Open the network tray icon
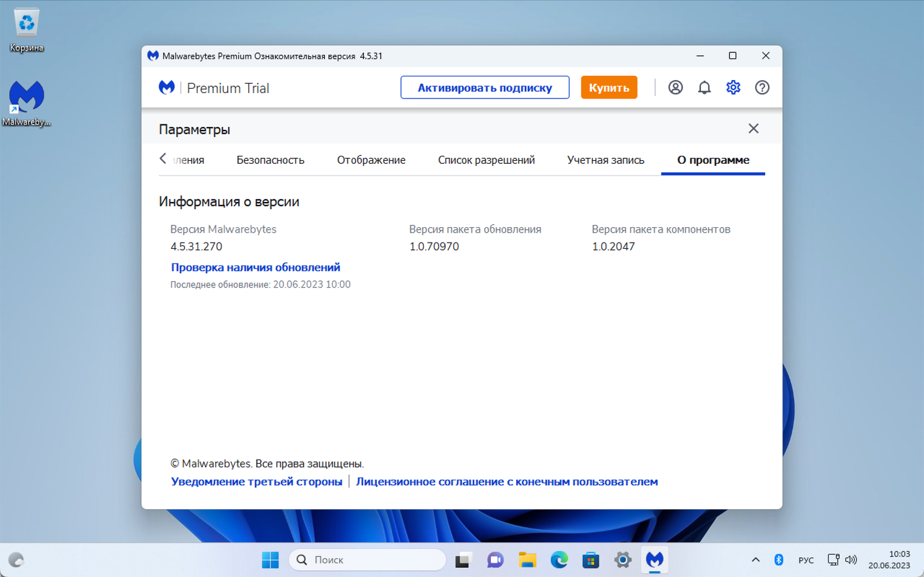The width and height of the screenshot is (924, 577). (833, 560)
